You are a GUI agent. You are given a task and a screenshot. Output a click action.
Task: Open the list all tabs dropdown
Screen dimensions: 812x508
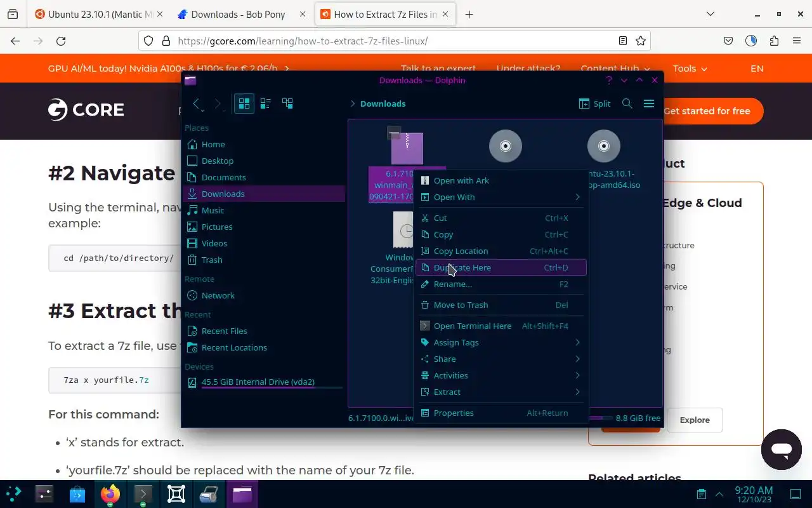(x=710, y=14)
